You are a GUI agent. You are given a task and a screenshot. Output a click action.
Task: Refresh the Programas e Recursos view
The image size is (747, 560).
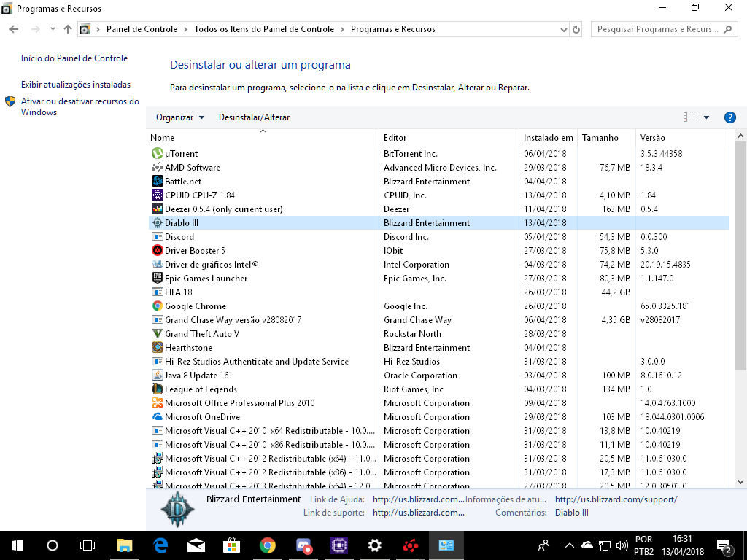(x=576, y=29)
